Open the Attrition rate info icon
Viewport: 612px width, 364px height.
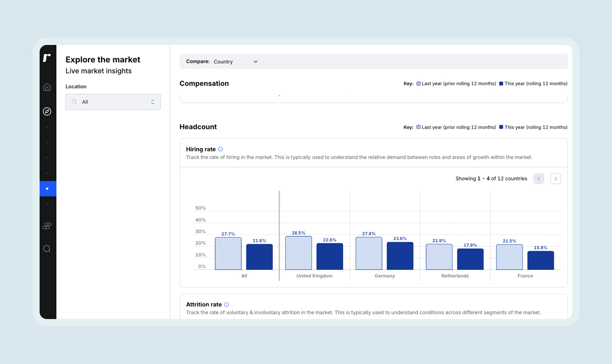pyautogui.click(x=226, y=305)
